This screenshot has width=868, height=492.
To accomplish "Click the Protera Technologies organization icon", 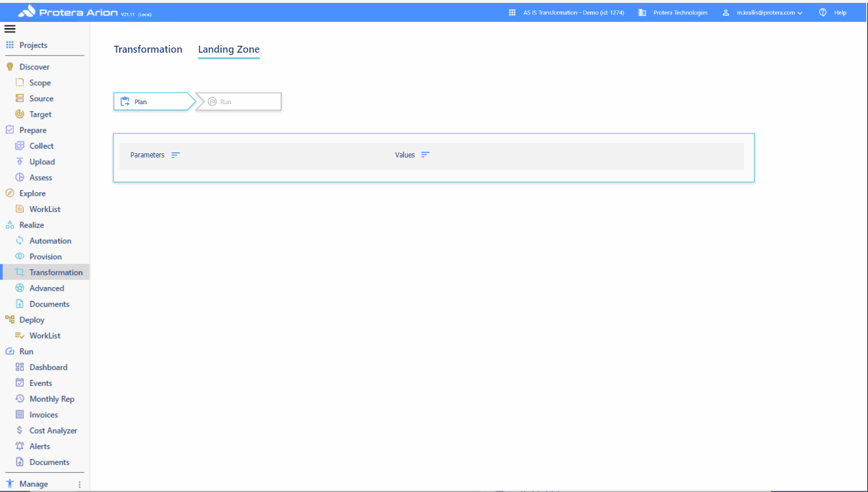I will pos(642,13).
